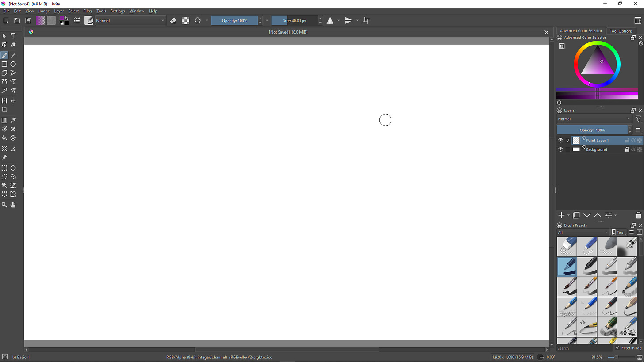Activate the Freehand Brush tool

4,55
